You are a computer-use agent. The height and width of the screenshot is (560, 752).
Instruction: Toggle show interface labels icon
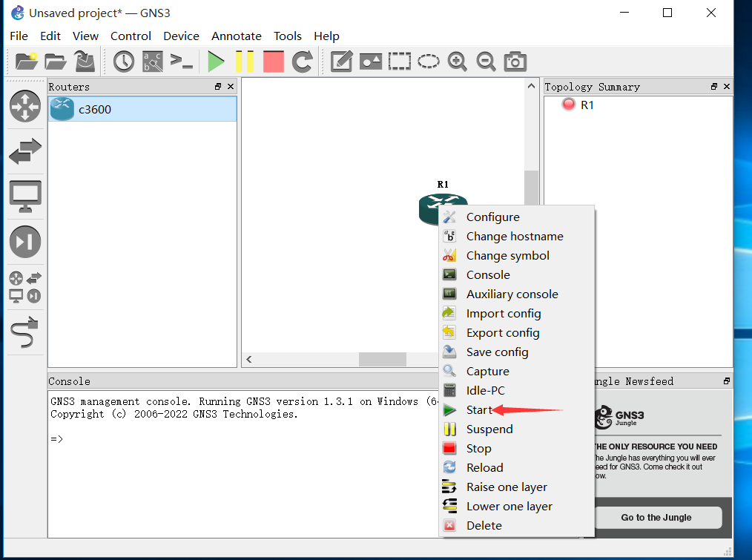click(153, 62)
